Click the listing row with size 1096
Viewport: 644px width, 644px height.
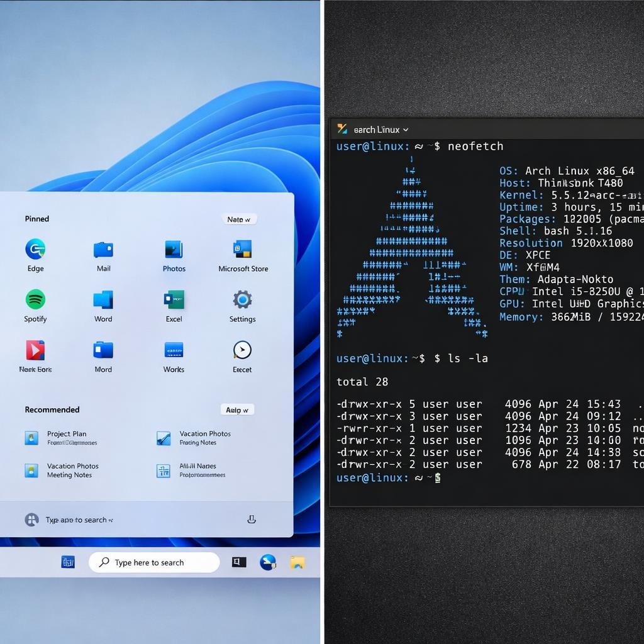click(x=490, y=440)
